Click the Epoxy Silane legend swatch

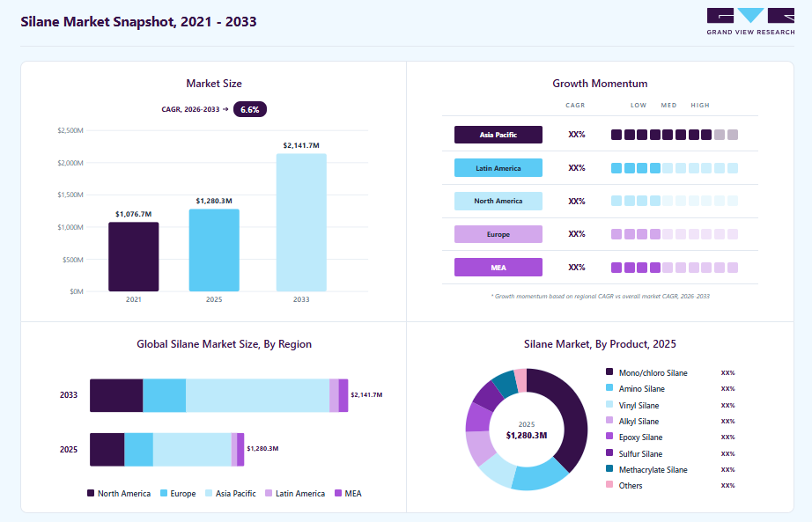click(x=609, y=437)
